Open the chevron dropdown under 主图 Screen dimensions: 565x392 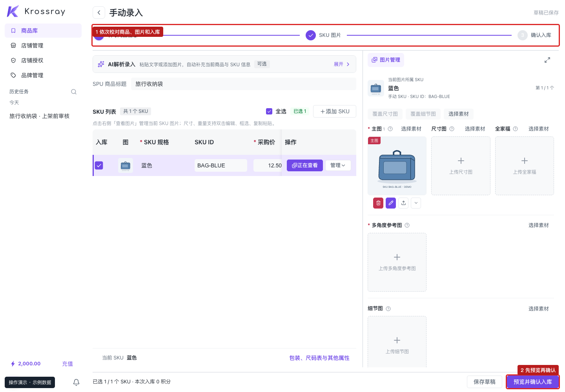(416, 203)
